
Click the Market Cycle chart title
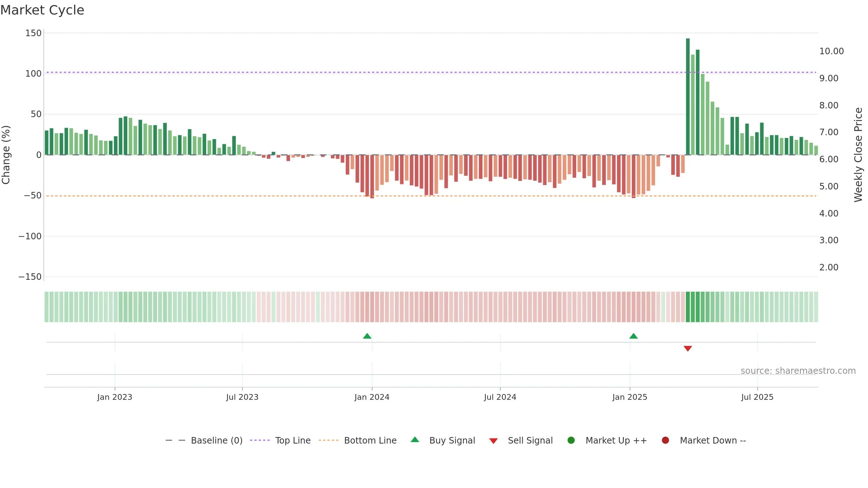point(42,10)
